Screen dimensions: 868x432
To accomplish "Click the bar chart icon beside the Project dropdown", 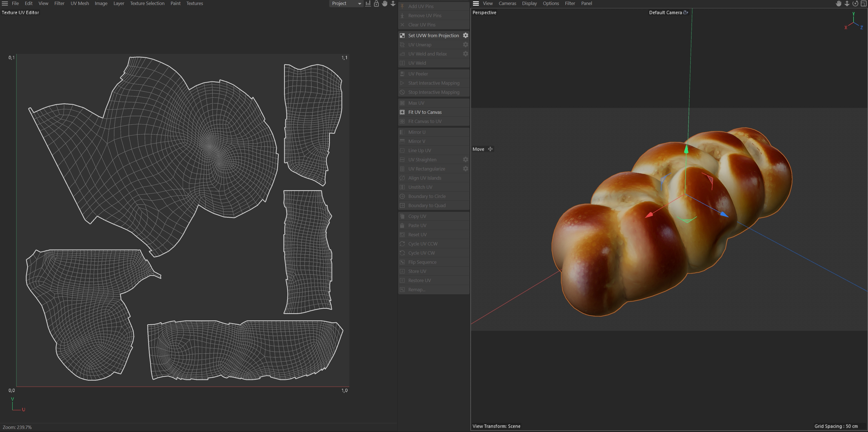I will click(368, 3).
